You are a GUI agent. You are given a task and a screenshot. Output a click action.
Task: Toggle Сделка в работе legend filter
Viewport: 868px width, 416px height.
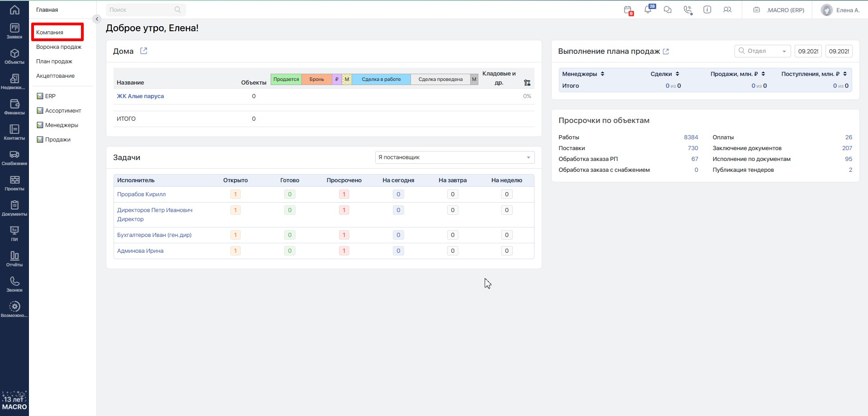click(x=381, y=80)
